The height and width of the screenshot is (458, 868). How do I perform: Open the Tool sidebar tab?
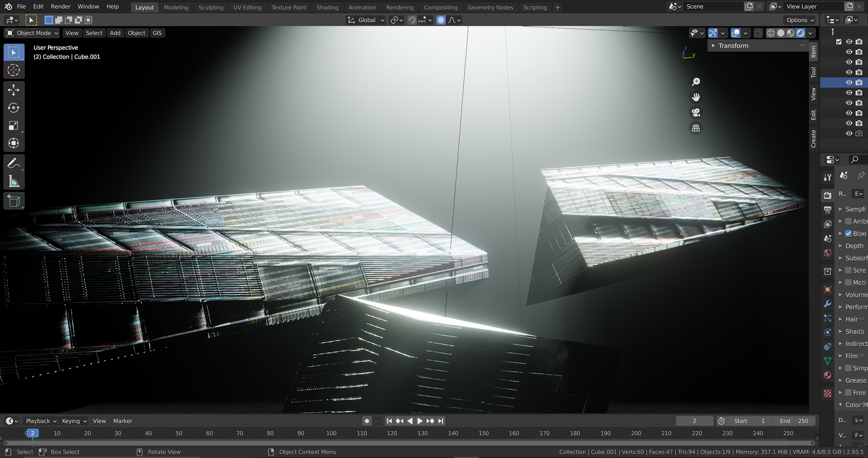pyautogui.click(x=813, y=72)
